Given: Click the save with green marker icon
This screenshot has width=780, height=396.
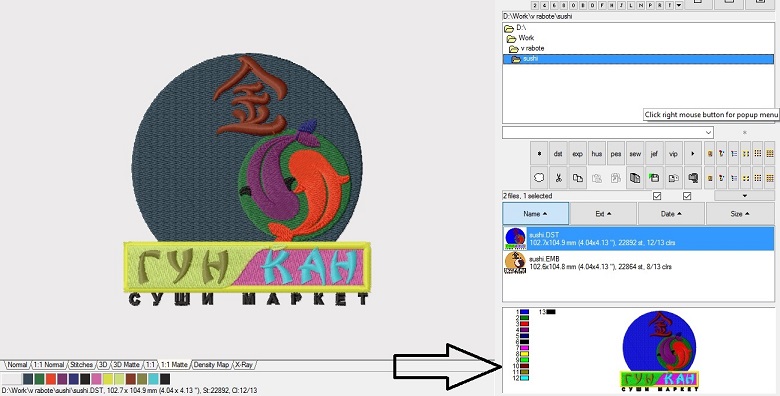Looking at the screenshot, I should pyautogui.click(x=654, y=178).
